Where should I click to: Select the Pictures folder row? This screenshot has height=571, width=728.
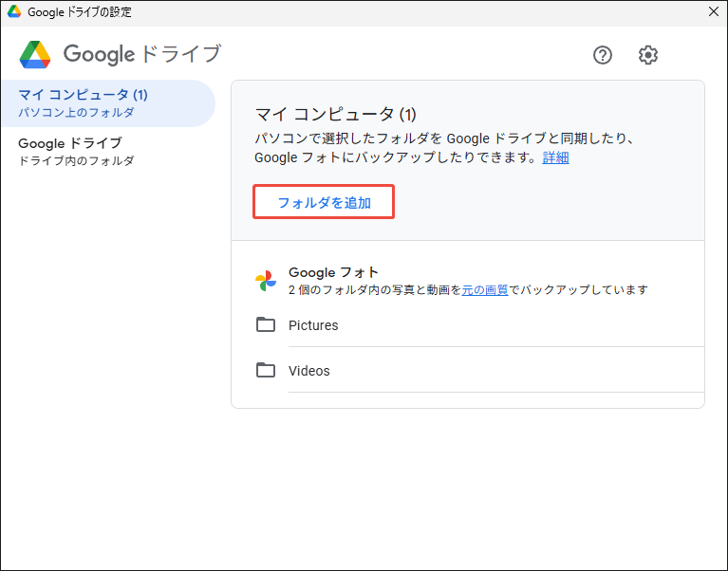tap(479, 324)
